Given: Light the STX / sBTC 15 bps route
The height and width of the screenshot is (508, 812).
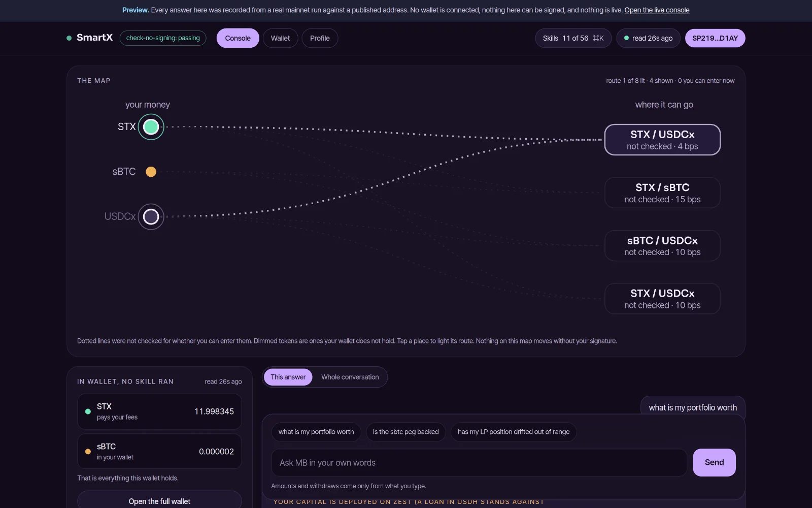Looking at the screenshot, I should tap(662, 193).
